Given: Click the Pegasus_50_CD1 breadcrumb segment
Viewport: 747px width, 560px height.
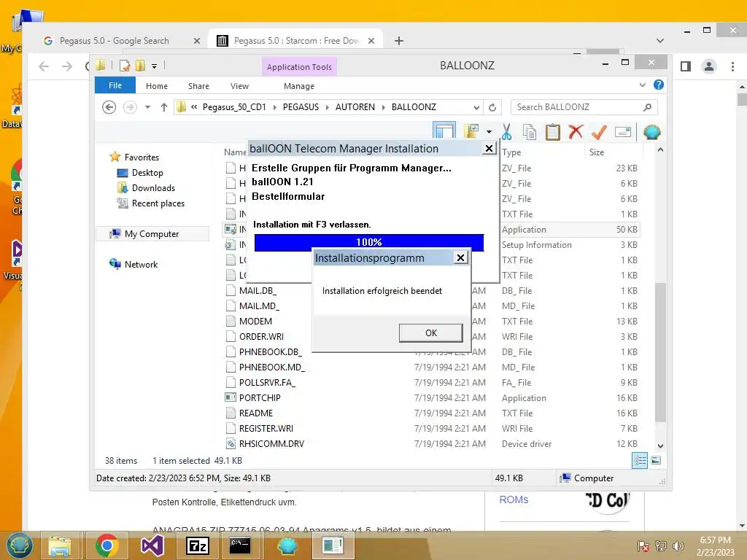Looking at the screenshot, I should [x=234, y=107].
